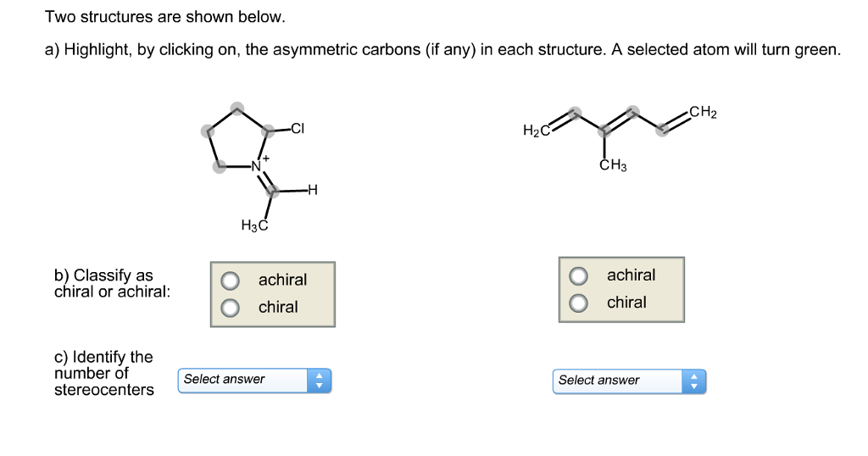Select the carbon atom next to H2C
868x456 pixels.
(576, 114)
